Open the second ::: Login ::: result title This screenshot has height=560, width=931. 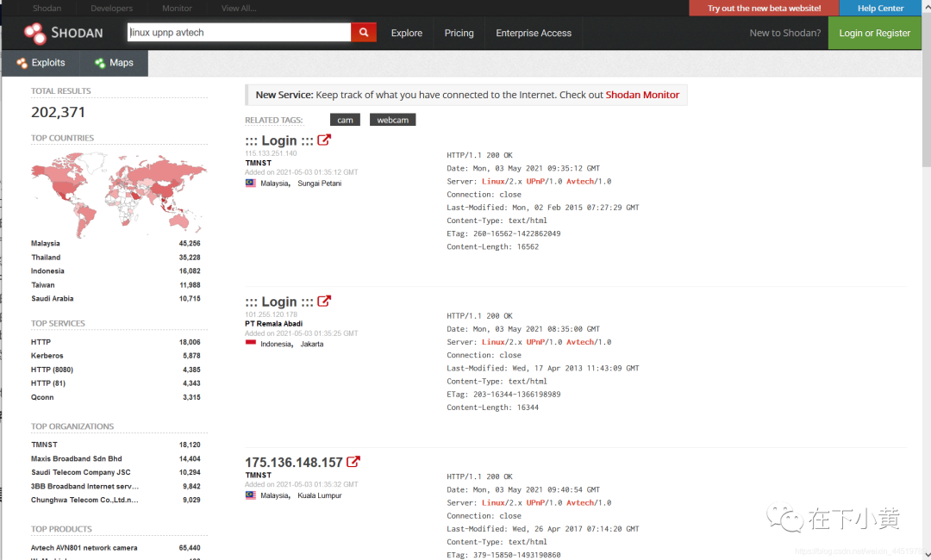[279, 302]
